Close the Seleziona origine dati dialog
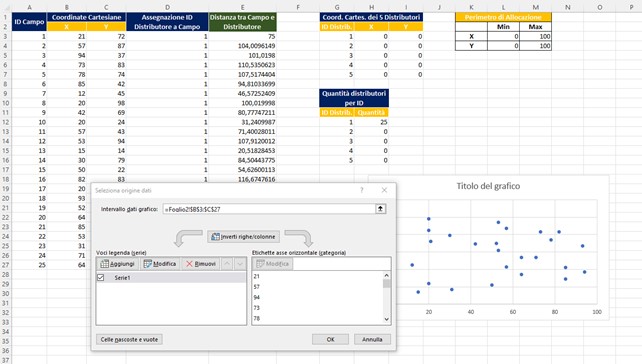 click(x=384, y=190)
